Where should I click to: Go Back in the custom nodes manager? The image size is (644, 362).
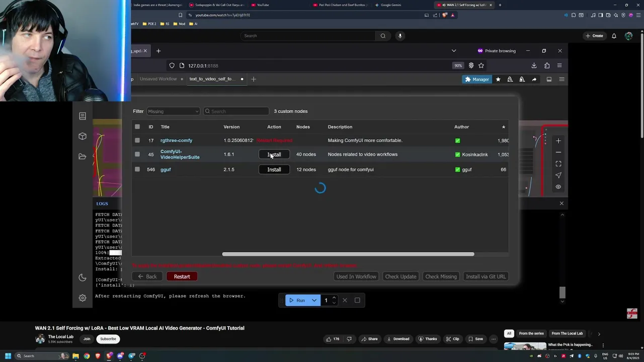click(x=147, y=277)
